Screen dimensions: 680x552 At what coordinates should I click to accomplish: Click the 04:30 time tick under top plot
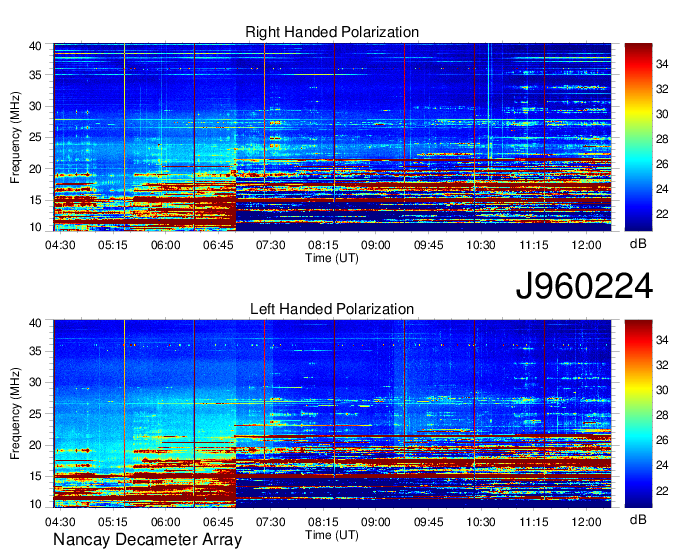point(60,245)
